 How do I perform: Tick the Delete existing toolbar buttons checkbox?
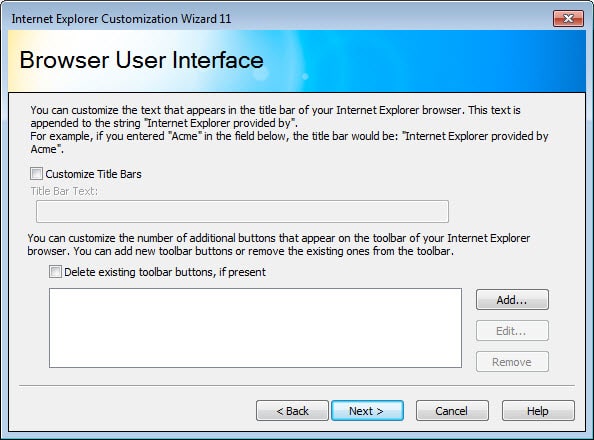55,272
